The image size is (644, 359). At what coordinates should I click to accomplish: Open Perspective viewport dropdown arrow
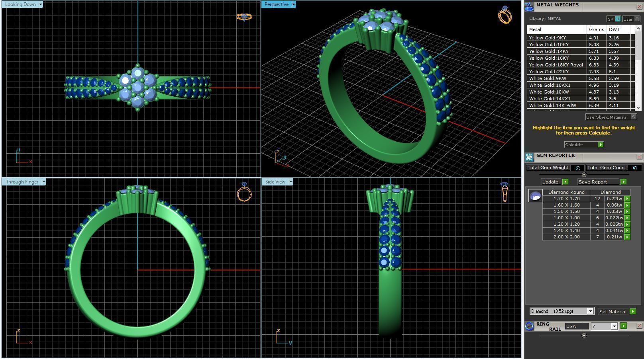pyautogui.click(x=294, y=4)
